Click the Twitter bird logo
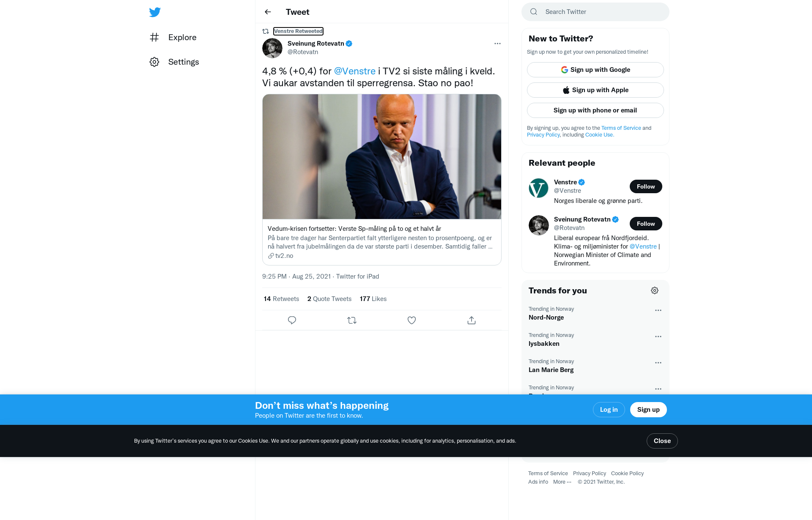Viewport: 812px width, 520px height. point(155,12)
